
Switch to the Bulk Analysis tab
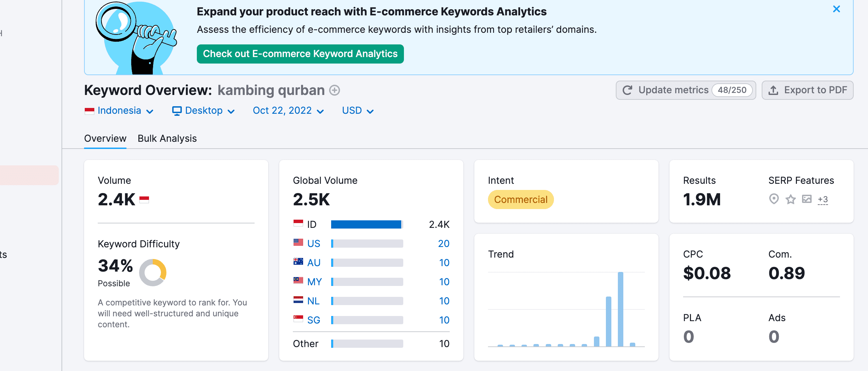167,138
